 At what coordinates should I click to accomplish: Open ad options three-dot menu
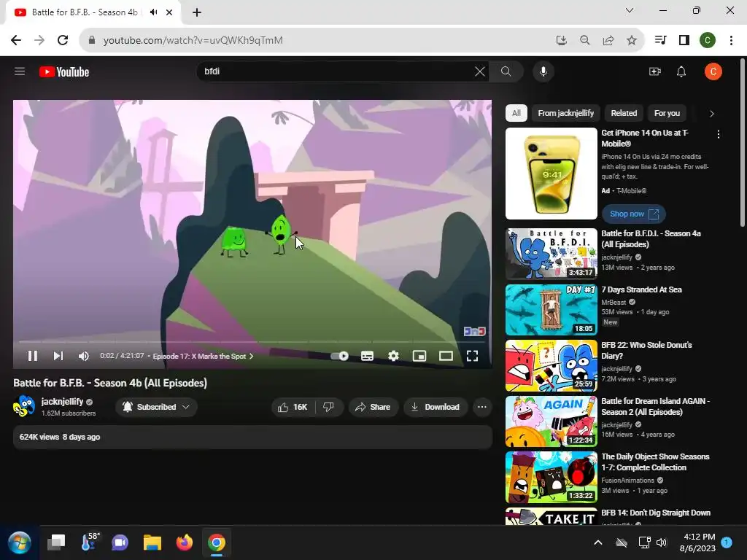click(x=719, y=134)
